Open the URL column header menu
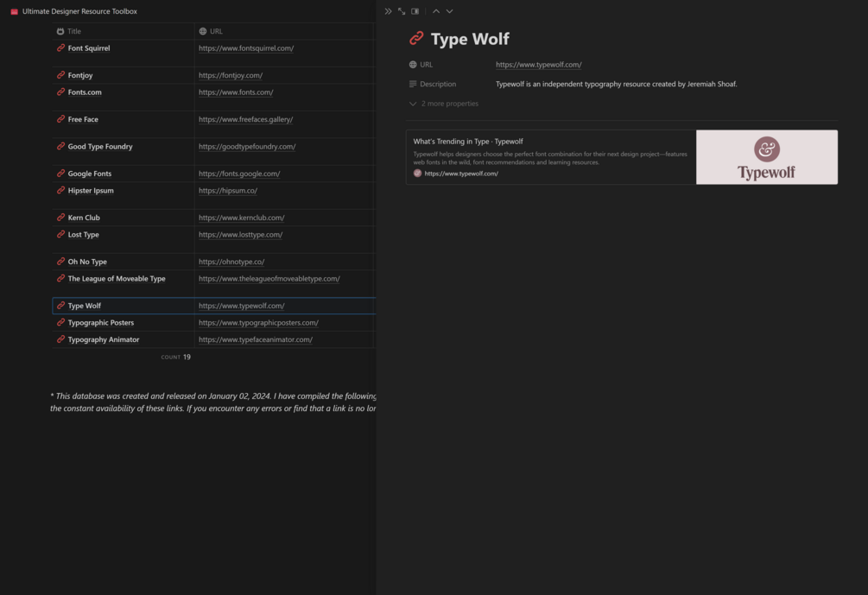Image resolution: width=868 pixels, height=595 pixels. coord(284,32)
